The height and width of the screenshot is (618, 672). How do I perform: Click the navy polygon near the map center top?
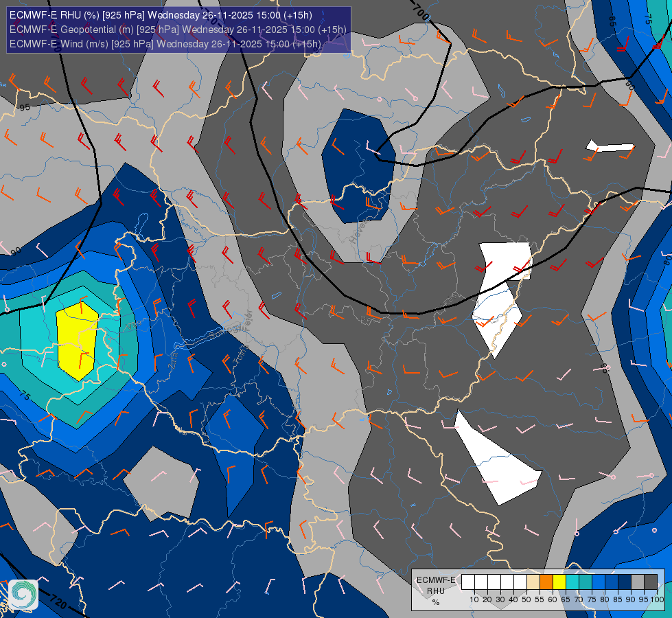pos(359,166)
